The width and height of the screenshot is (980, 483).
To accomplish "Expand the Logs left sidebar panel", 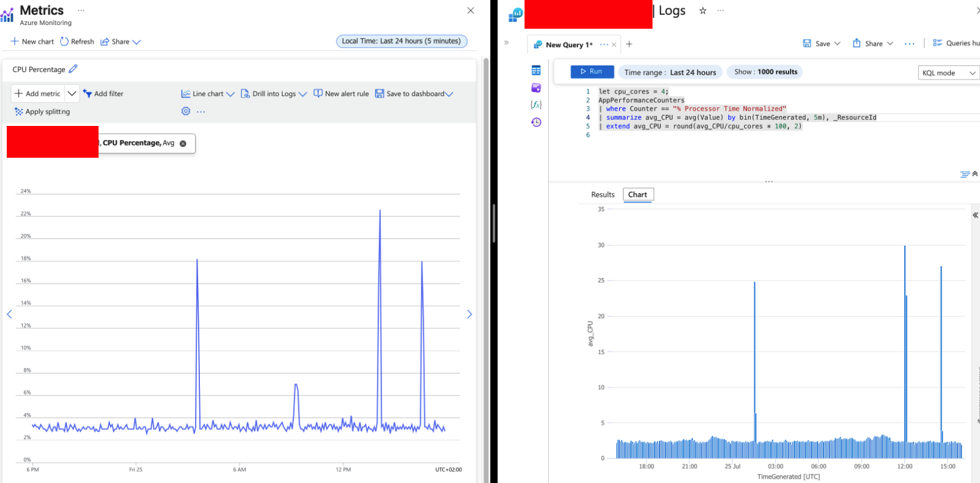I will 506,43.
